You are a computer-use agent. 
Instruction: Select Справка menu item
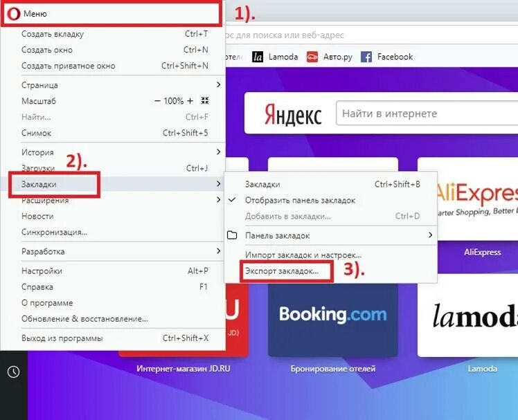113,287
